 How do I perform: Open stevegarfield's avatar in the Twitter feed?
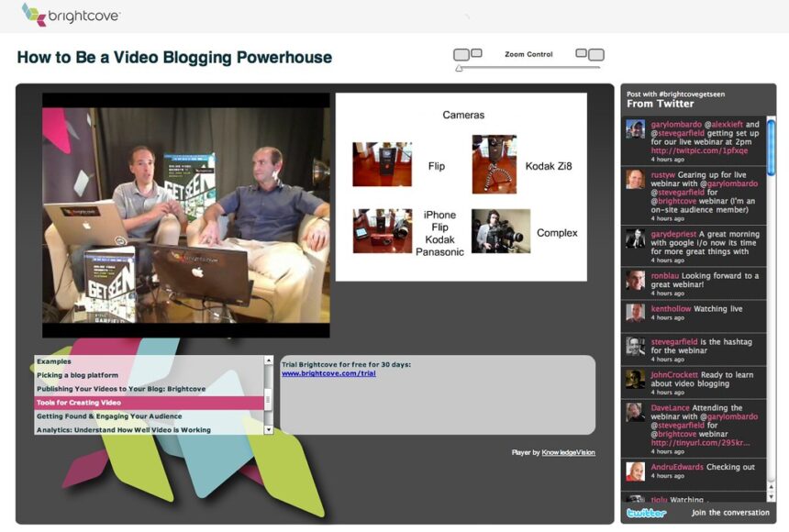(x=636, y=347)
